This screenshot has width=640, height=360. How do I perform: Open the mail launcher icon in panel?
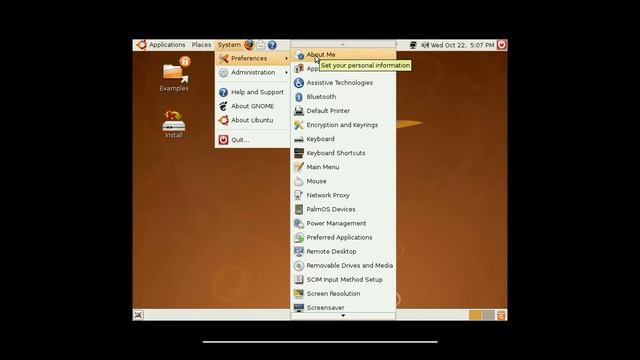click(261, 45)
